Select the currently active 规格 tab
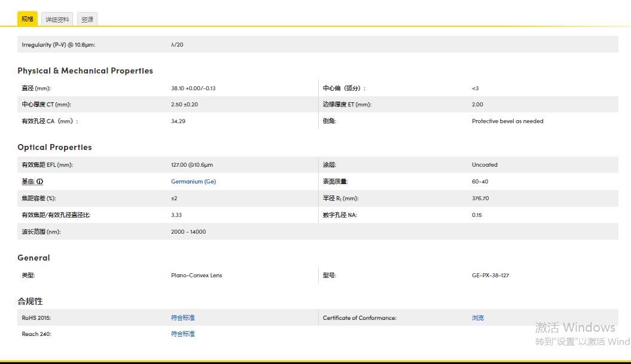Viewport: 631px width, 364px height. click(28, 19)
